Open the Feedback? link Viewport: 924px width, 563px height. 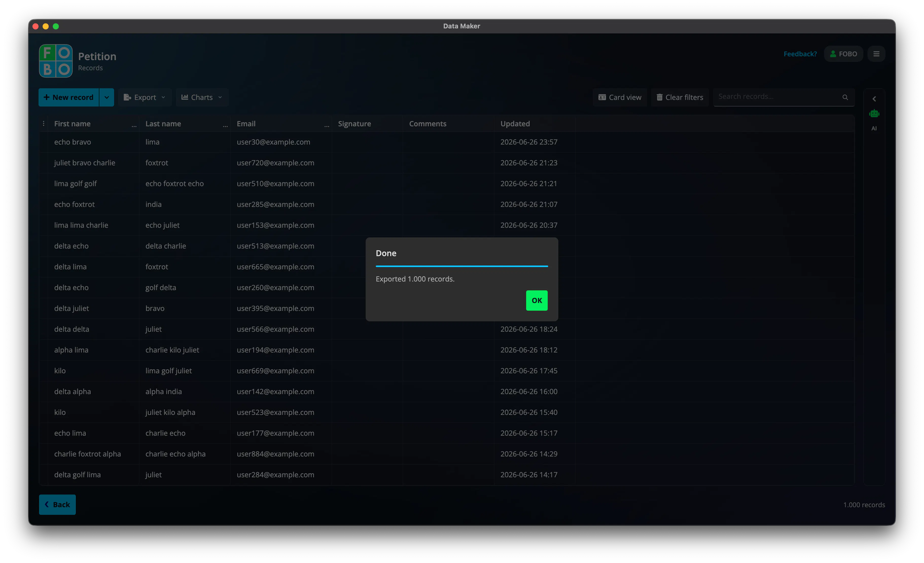click(800, 54)
